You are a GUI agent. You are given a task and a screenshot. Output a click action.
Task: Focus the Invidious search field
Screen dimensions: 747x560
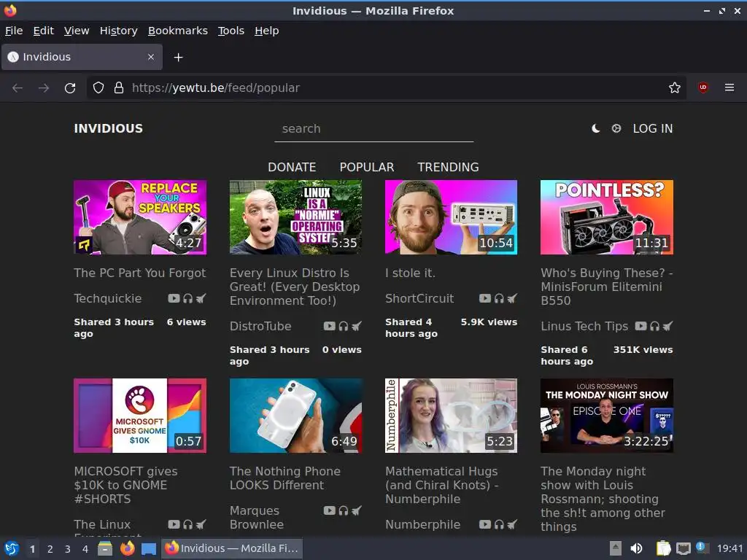tap(374, 129)
